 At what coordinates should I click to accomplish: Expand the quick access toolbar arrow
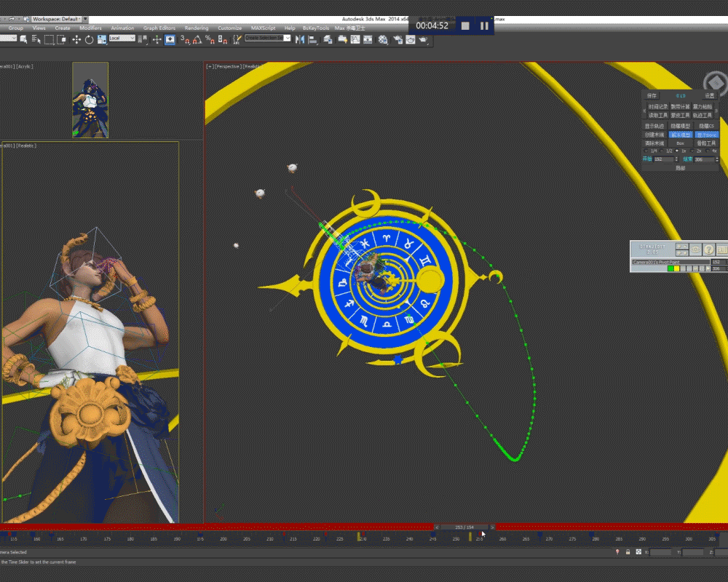85,19
